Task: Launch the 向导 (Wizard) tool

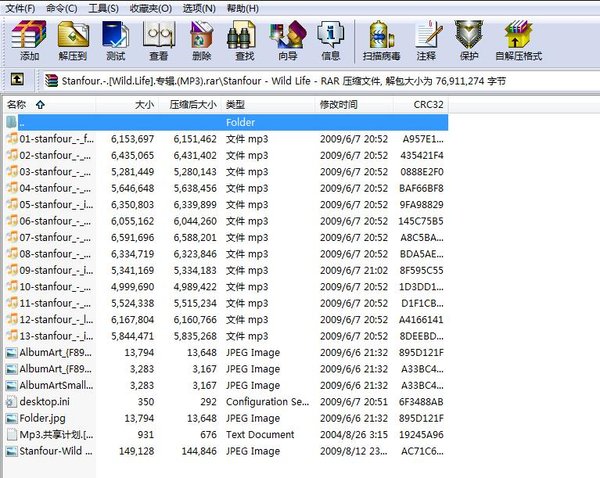Action: click(288, 35)
